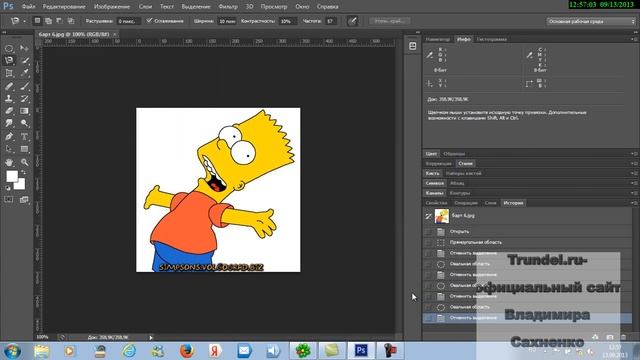Open the Стили panel flyout menu
The width and height of the screenshot is (640, 360).
(x=634, y=164)
